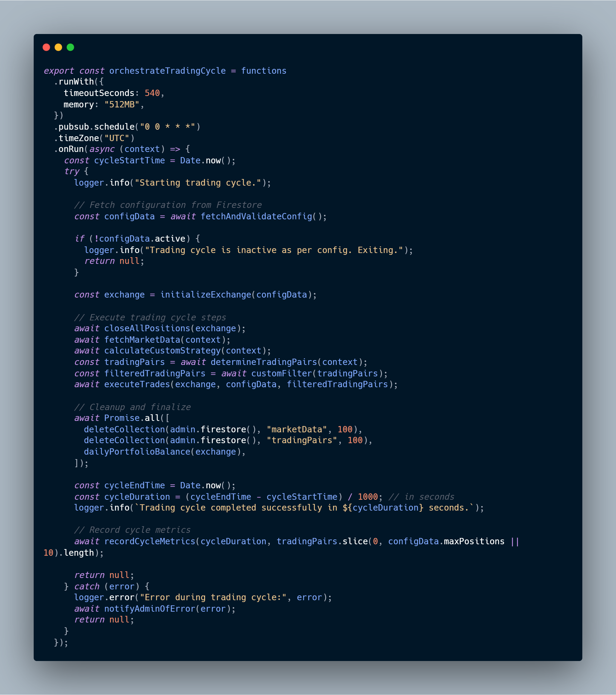Click the yellow minimize traffic light
Screen dimensions: 616x695
[x=58, y=48]
